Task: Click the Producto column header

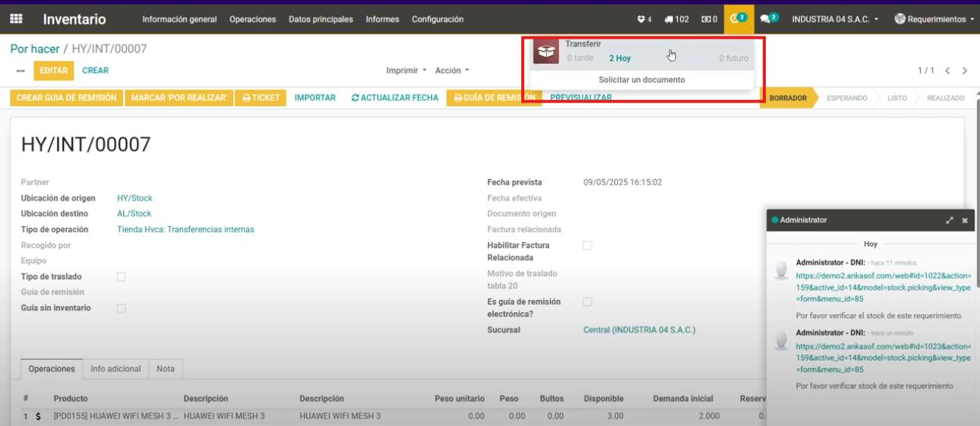Action: click(71, 399)
